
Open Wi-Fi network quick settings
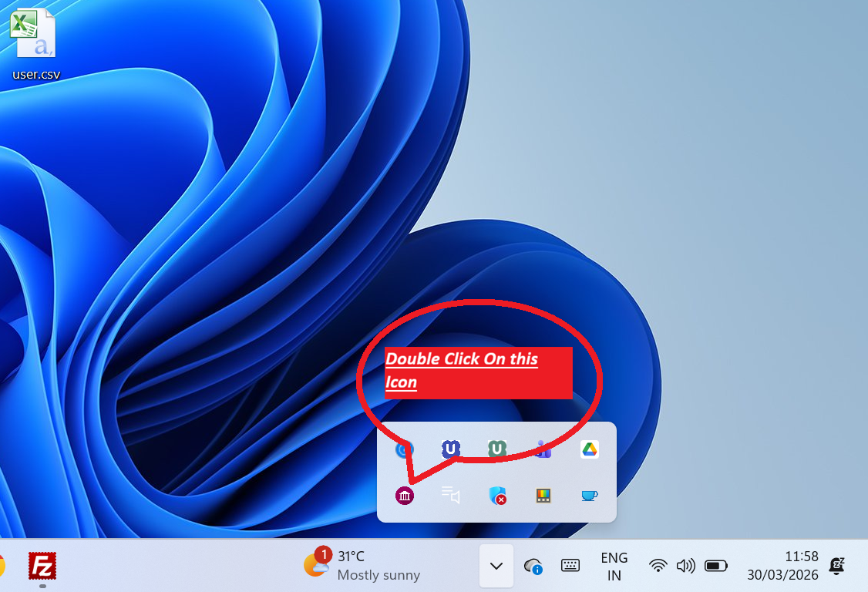pos(658,566)
